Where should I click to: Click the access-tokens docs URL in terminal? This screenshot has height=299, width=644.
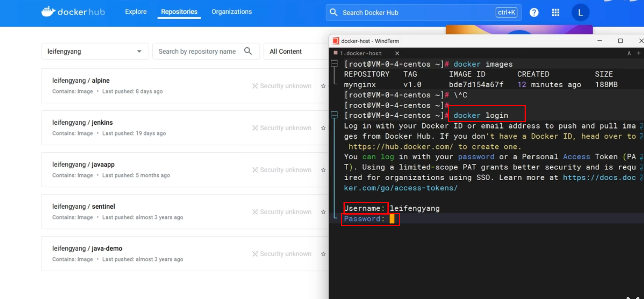pyautogui.click(x=401, y=188)
